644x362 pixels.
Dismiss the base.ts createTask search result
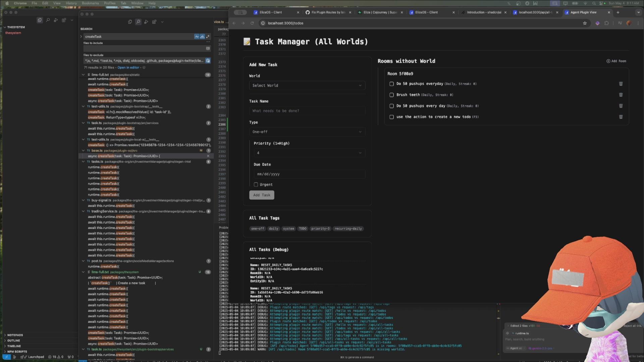pyautogui.click(x=208, y=156)
